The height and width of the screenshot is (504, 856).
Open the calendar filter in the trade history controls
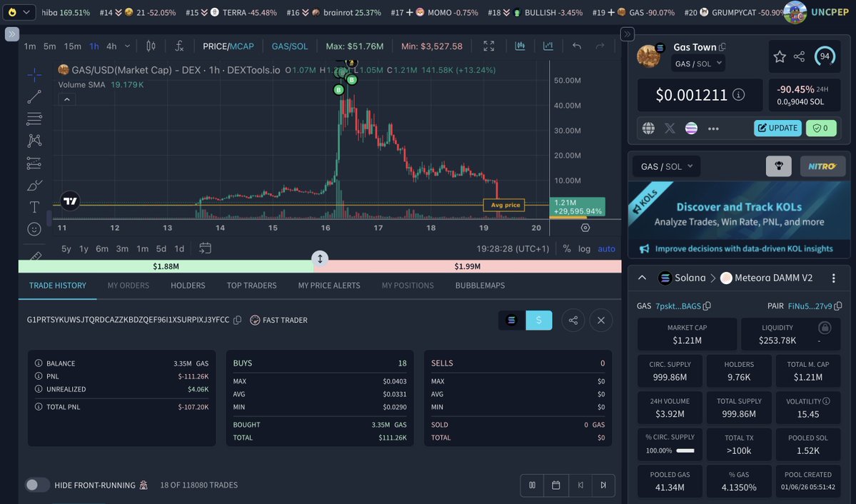555,485
